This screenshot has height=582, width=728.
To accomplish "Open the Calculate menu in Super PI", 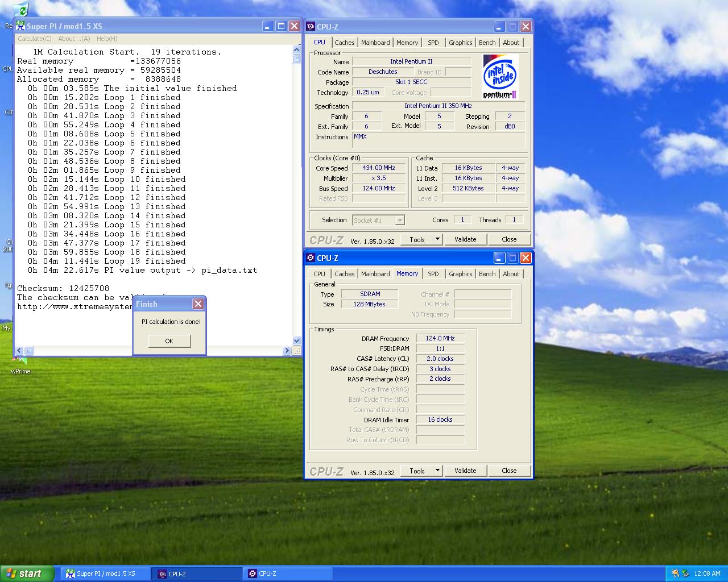I will [x=34, y=39].
